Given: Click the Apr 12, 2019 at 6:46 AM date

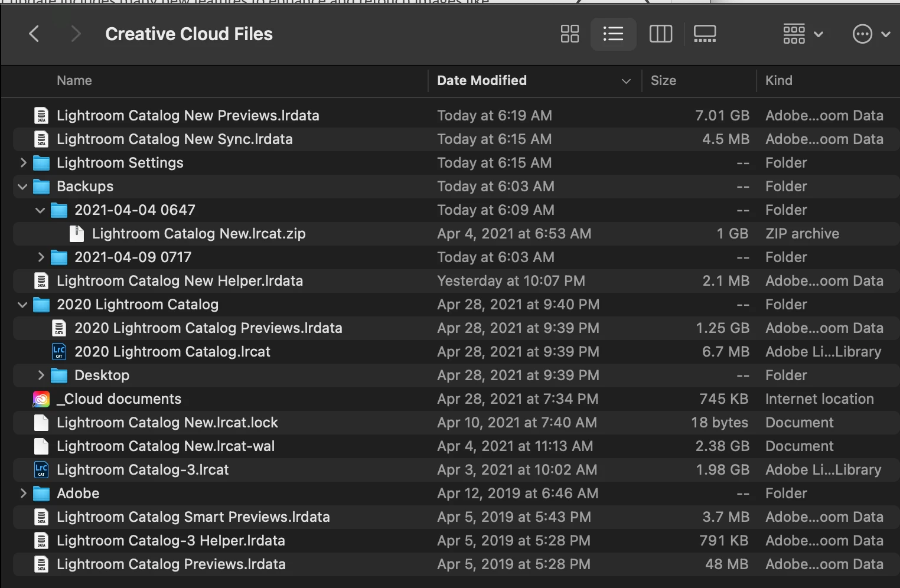Looking at the screenshot, I should [517, 493].
